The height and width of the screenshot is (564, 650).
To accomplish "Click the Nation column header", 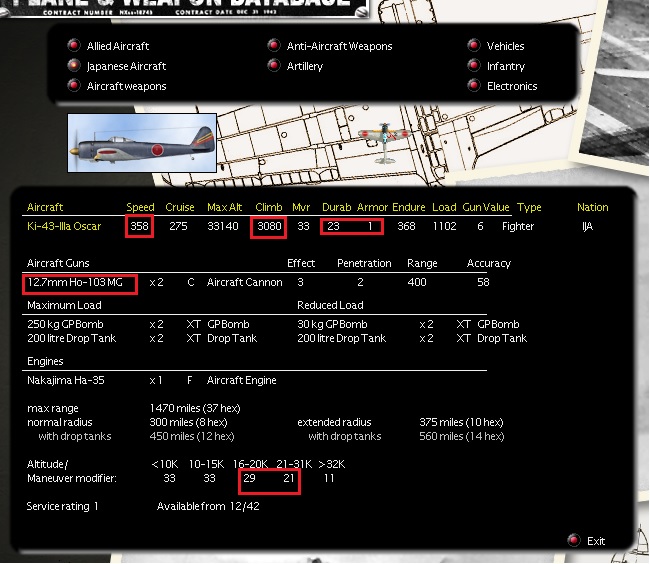I will point(593,207).
